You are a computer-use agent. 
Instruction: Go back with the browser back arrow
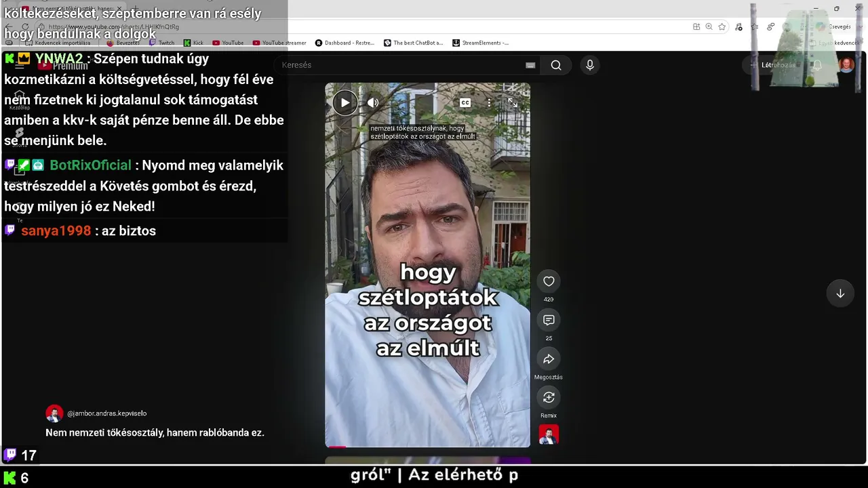pyautogui.click(x=9, y=27)
